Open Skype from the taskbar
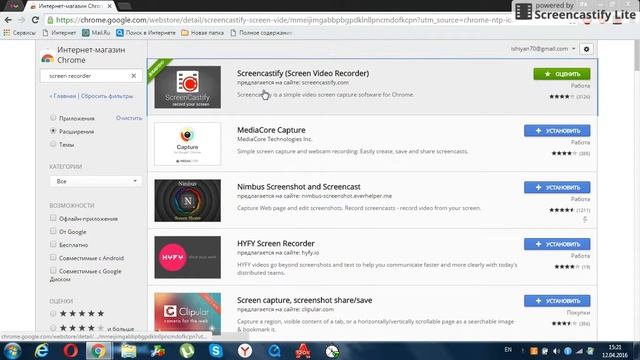The width and height of the screenshot is (640, 360). (x=216, y=351)
